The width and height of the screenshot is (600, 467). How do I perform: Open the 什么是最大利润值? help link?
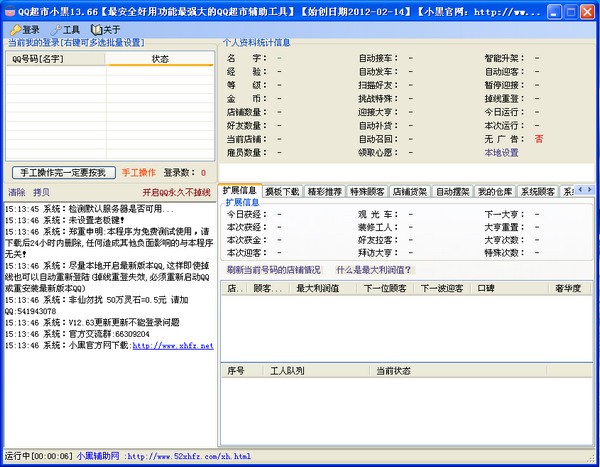(x=373, y=270)
